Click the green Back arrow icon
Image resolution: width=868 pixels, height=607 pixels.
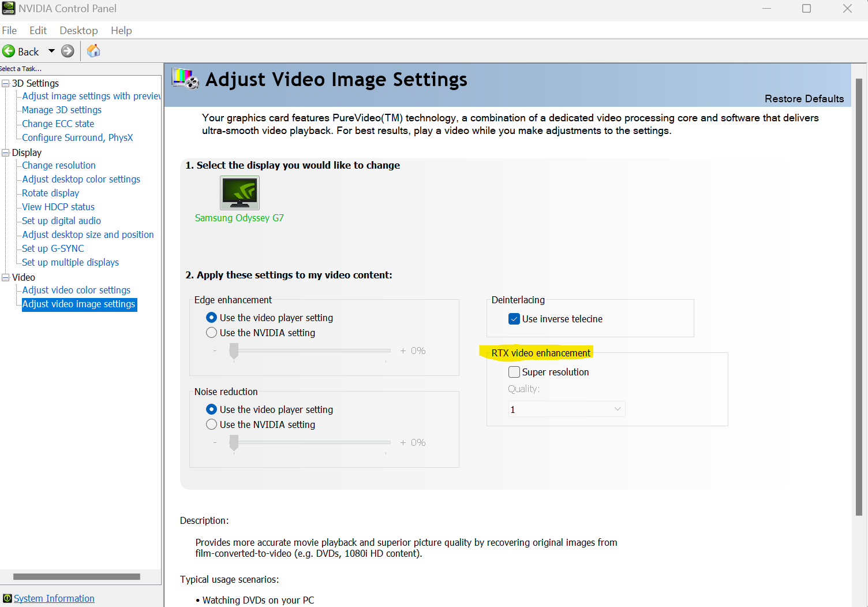pos(9,51)
